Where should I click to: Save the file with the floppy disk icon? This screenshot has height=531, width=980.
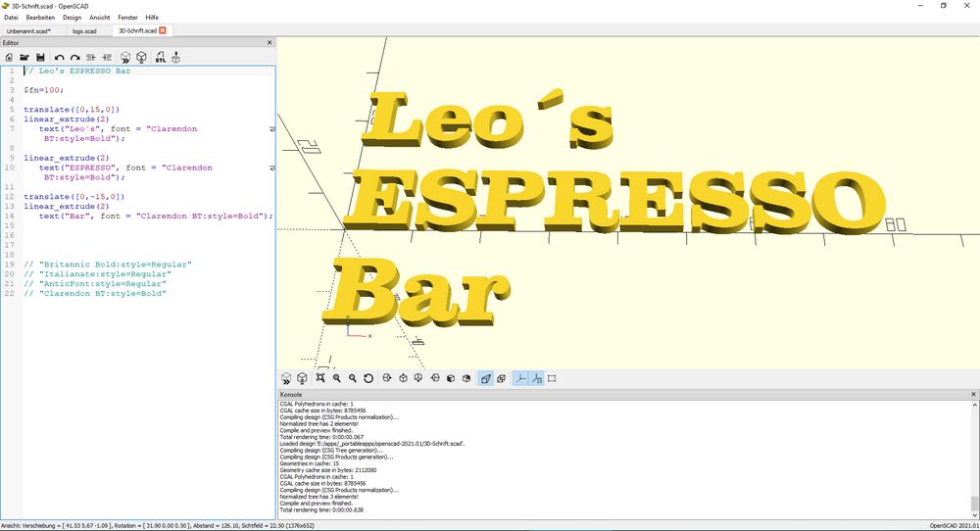point(40,58)
